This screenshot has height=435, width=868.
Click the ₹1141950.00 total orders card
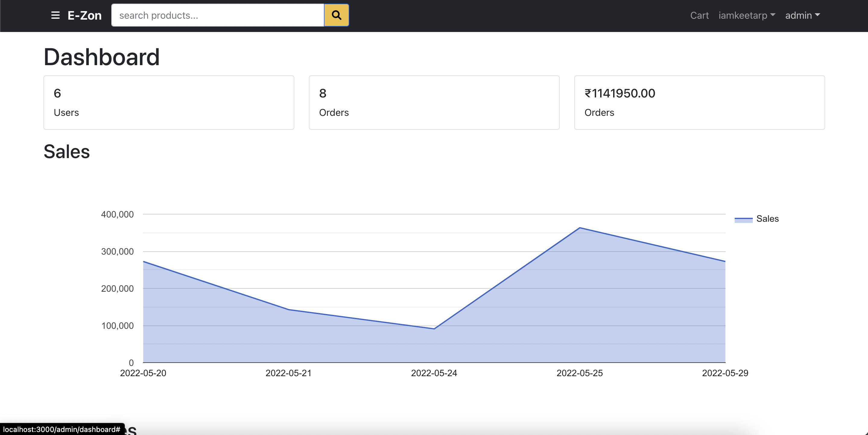pyautogui.click(x=699, y=103)
